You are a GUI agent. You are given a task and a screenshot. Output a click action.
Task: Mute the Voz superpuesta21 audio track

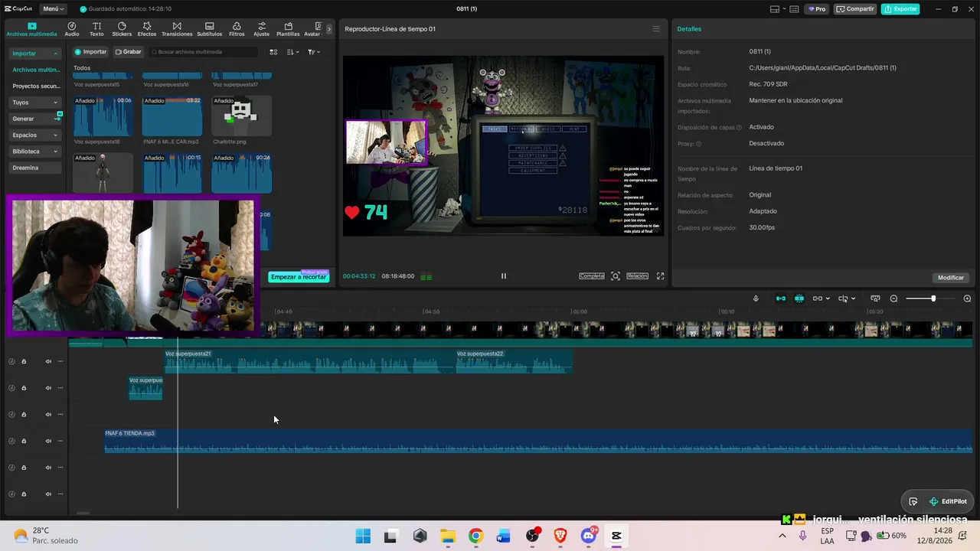pyautogui.click(x=48, y=361)
